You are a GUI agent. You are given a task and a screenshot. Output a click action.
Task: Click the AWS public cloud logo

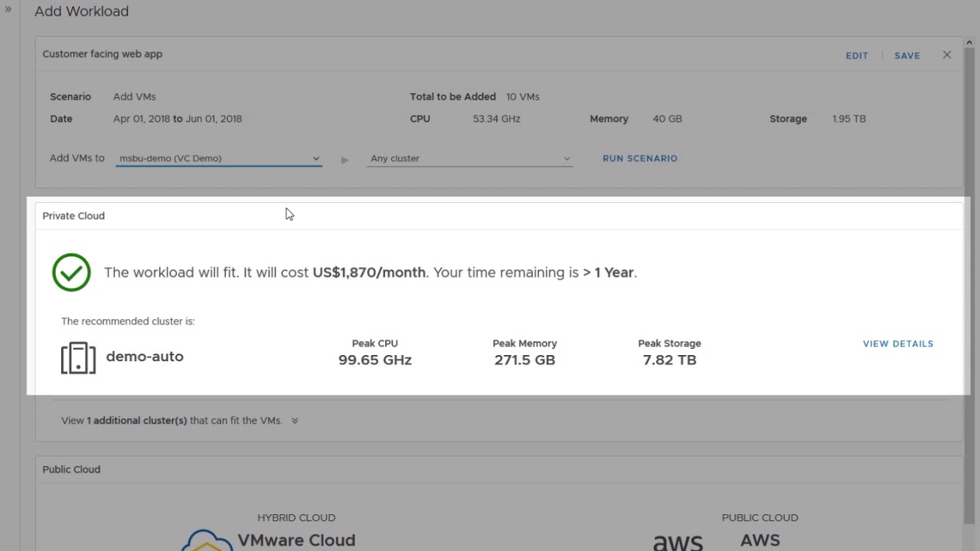pyautogui.click(x=678, y=541)
